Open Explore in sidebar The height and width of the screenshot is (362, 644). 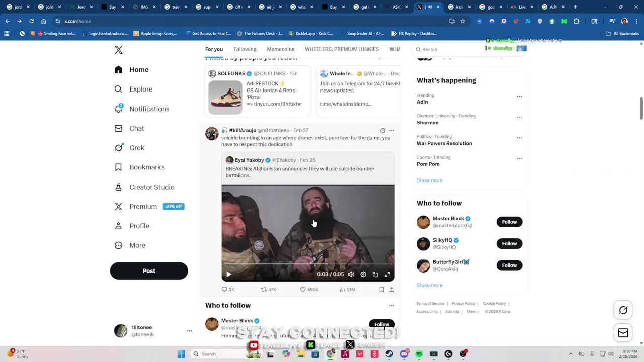click(133, 89)
